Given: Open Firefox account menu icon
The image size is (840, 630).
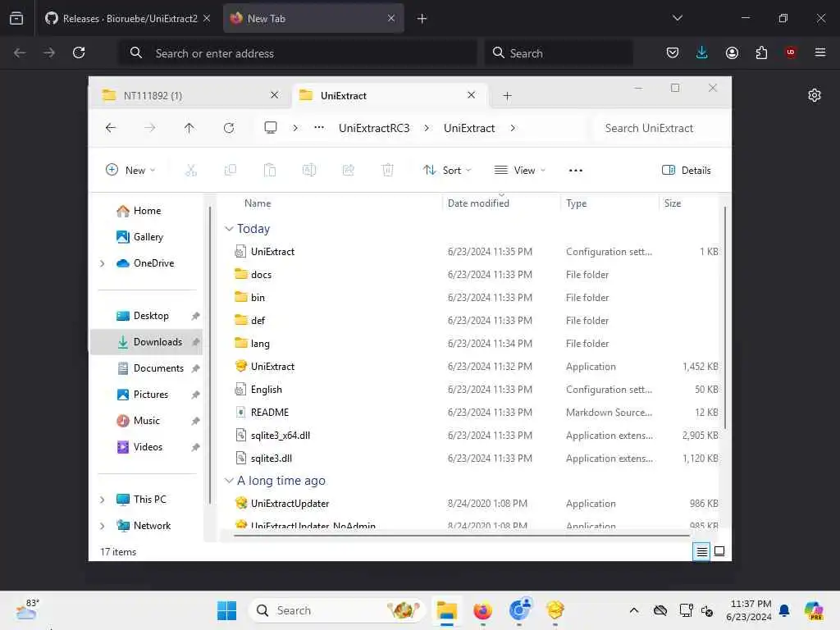Looking at the screenshot, I should tap(732, 52).
